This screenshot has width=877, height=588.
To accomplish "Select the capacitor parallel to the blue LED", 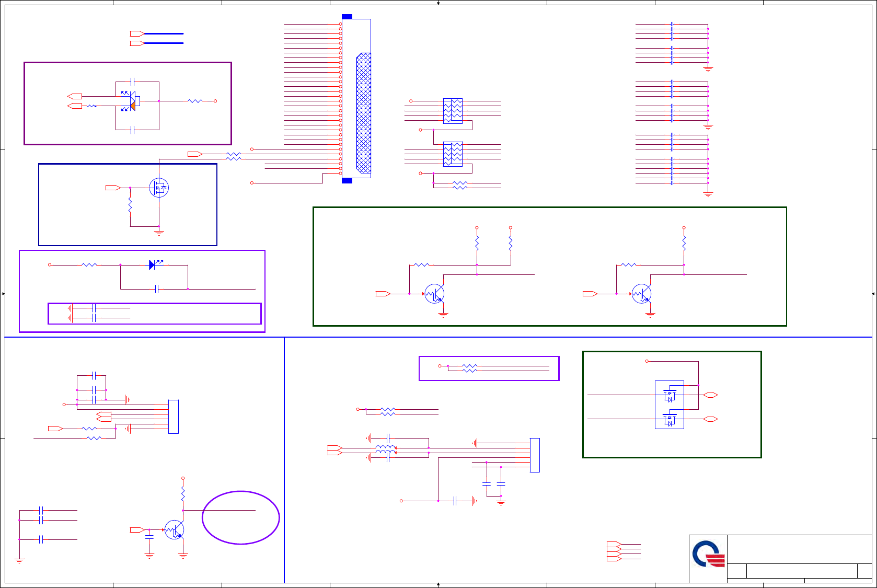I will click(157, 289).
